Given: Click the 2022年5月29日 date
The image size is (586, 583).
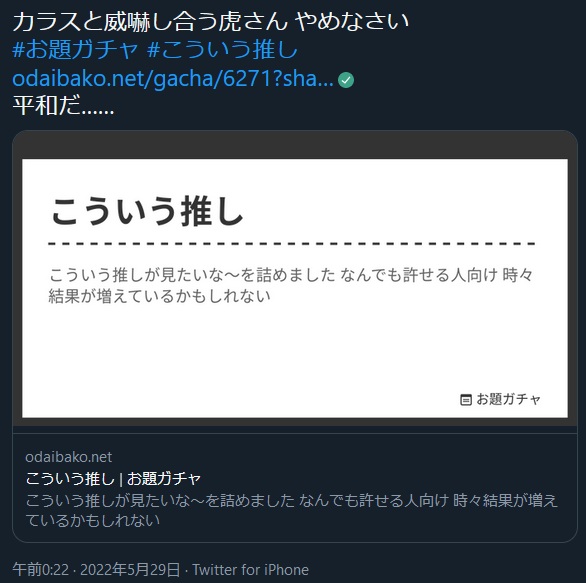Looking at the screenshot, I should (130, 570).
